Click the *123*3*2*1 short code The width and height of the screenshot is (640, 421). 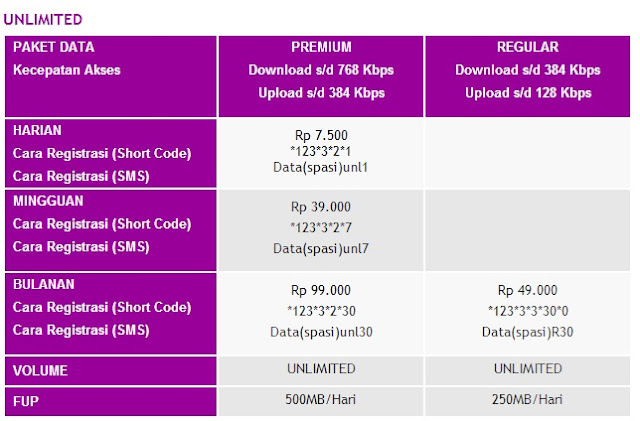tap(320, 151)
